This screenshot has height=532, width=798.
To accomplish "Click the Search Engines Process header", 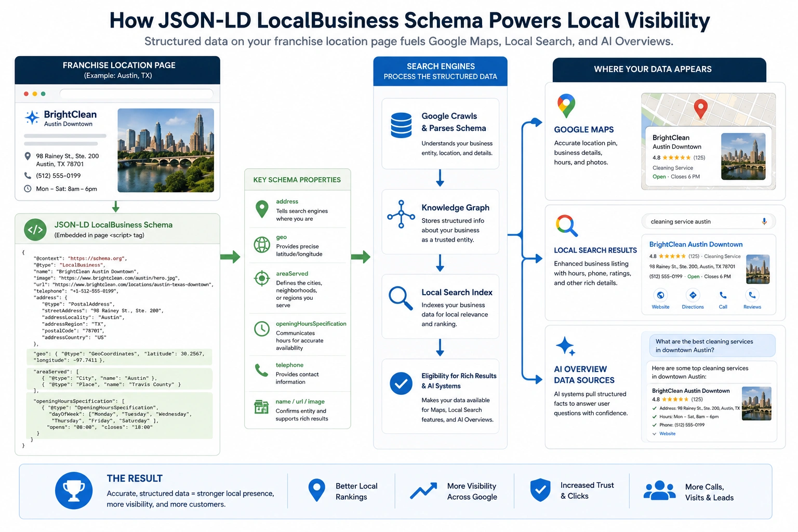I will 441,71.
